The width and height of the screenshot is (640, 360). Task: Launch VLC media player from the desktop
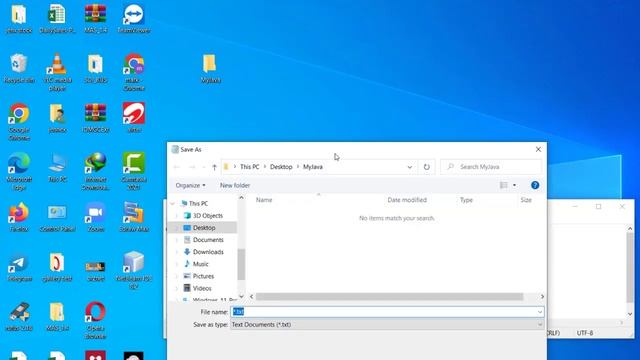(57, 72)
